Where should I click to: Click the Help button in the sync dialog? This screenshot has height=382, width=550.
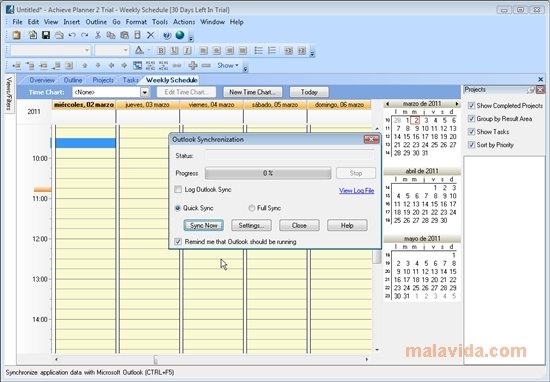coord(347,226)
